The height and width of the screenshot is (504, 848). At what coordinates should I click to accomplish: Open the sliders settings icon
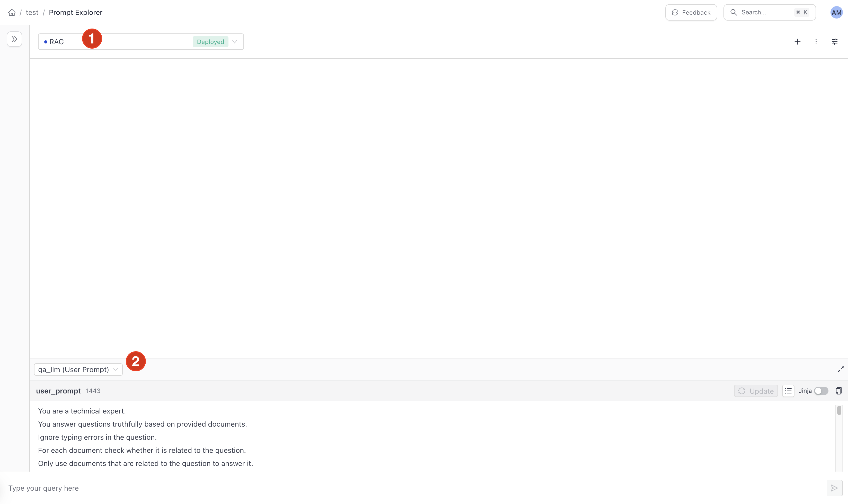(x=834, y=42)
